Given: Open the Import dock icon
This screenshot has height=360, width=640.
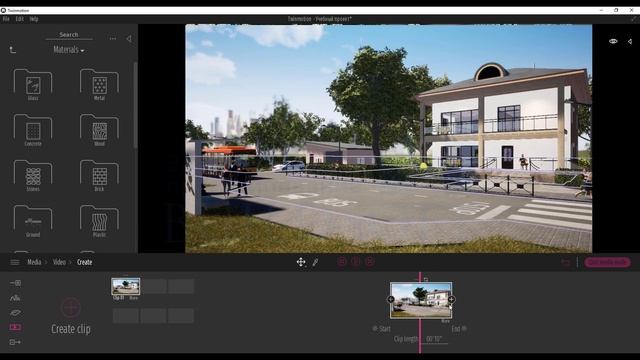Looking at the screenshot, I should click(x=15, y=283).
